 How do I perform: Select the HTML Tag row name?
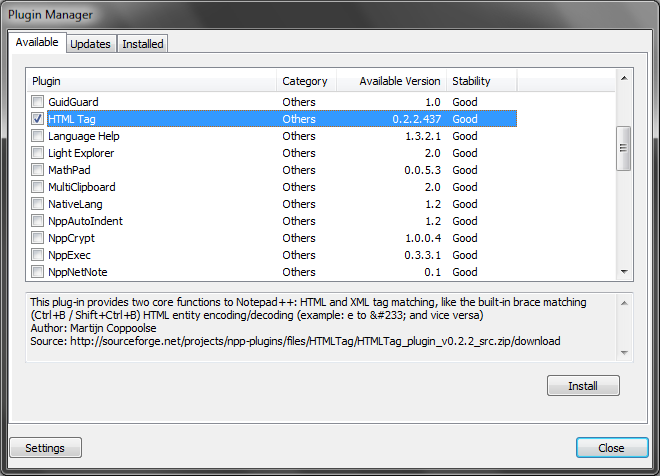tap(72, 119)
